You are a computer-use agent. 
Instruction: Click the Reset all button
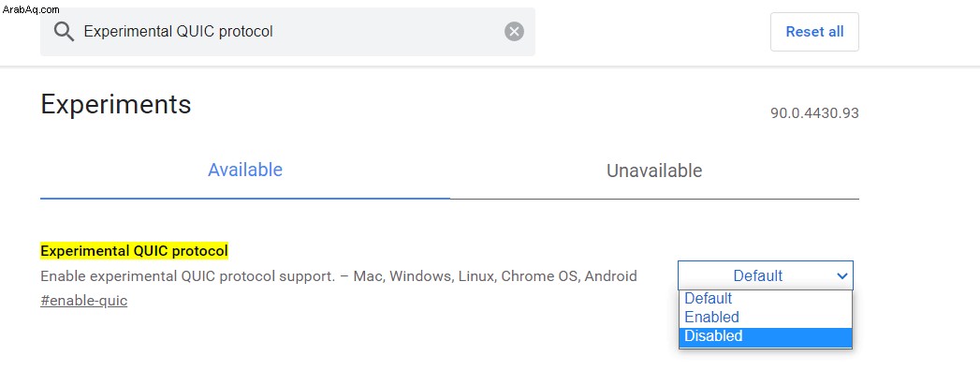tap(814, 32)
